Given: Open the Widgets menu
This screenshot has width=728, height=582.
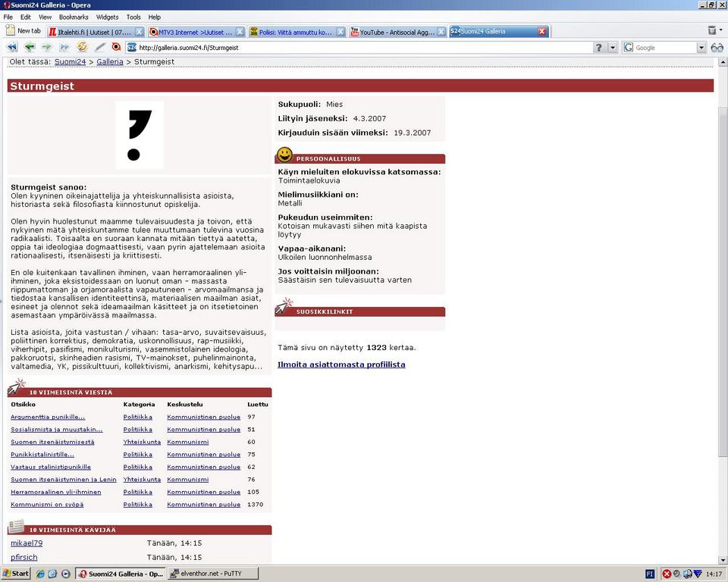Looking at the screenshot, I should point(107,17).
